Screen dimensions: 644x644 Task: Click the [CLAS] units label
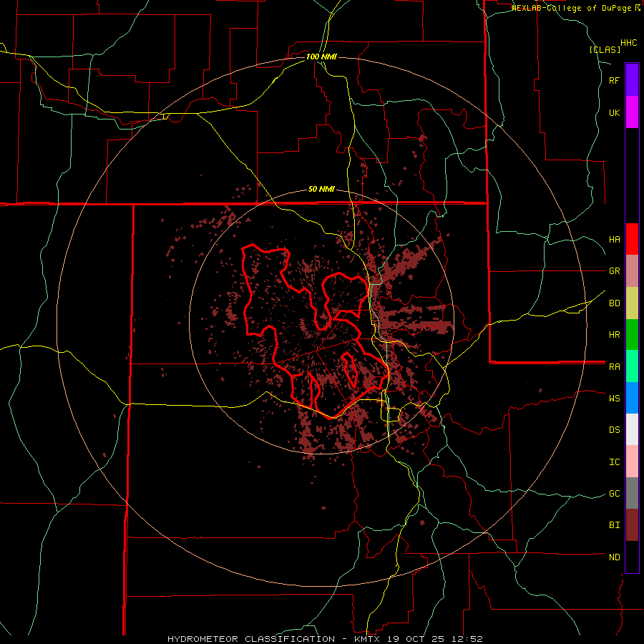(x=605, y=49)
